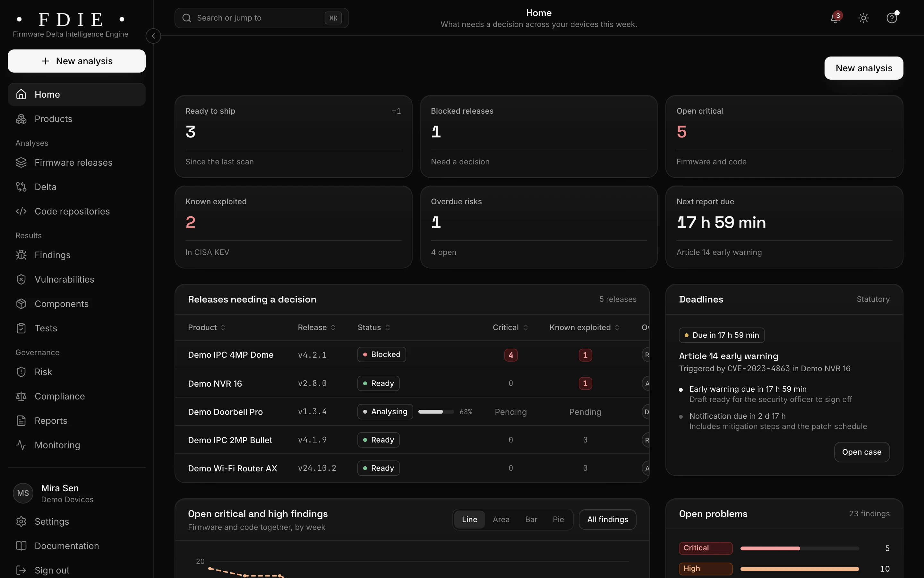
Task: Focus the Search or jump to field
Action: (261, 18)
